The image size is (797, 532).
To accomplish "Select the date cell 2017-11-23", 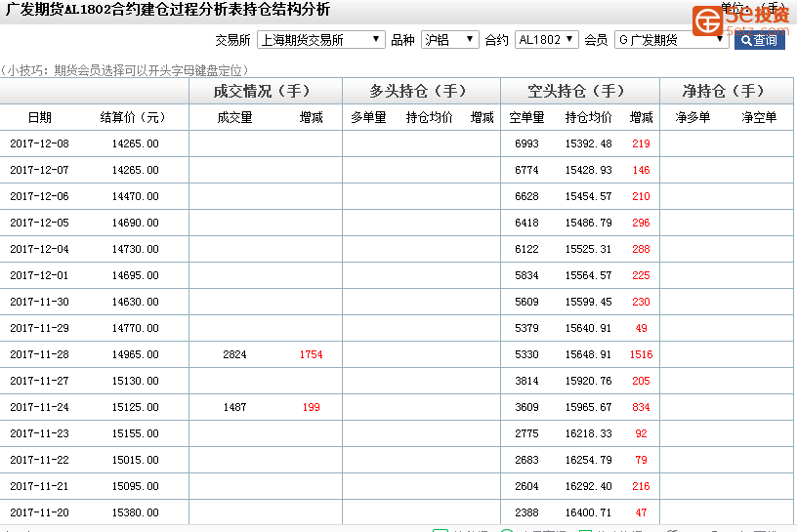I will click(x=39, y=434).
